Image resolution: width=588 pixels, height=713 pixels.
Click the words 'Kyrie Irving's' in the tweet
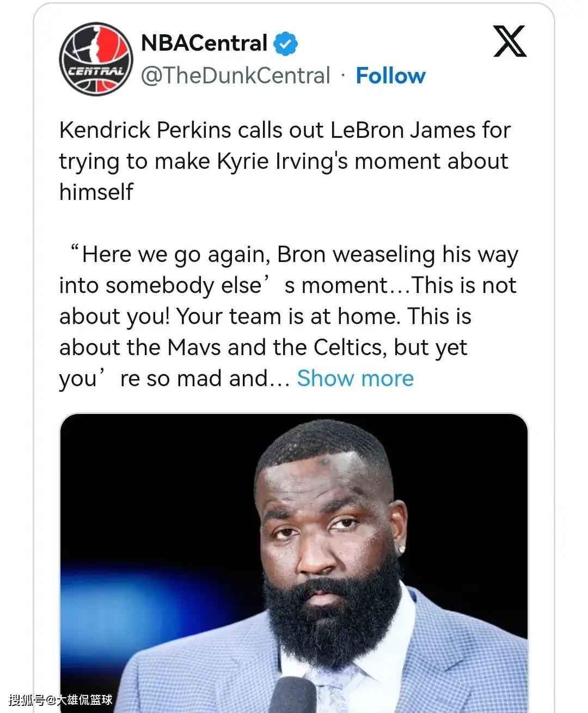coord(283,161)
